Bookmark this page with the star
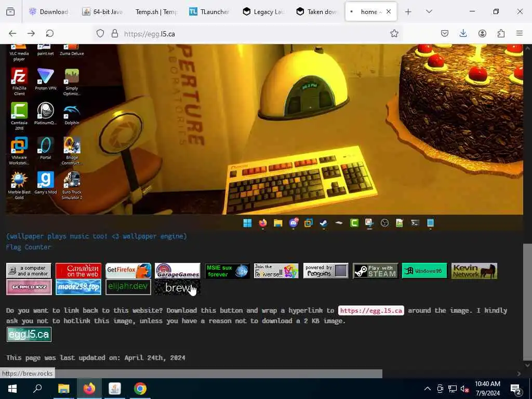Image resolution: width=532 pixels, height=399 pixels. click(394, 33)
